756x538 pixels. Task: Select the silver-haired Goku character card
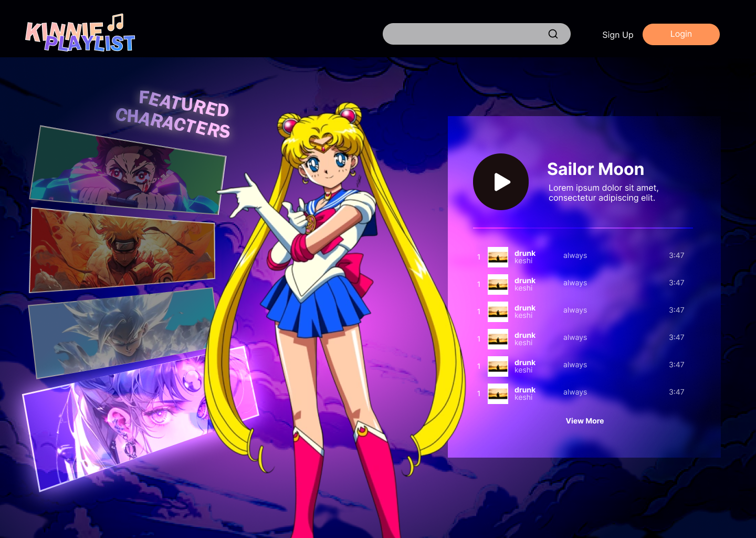point(122,332)
